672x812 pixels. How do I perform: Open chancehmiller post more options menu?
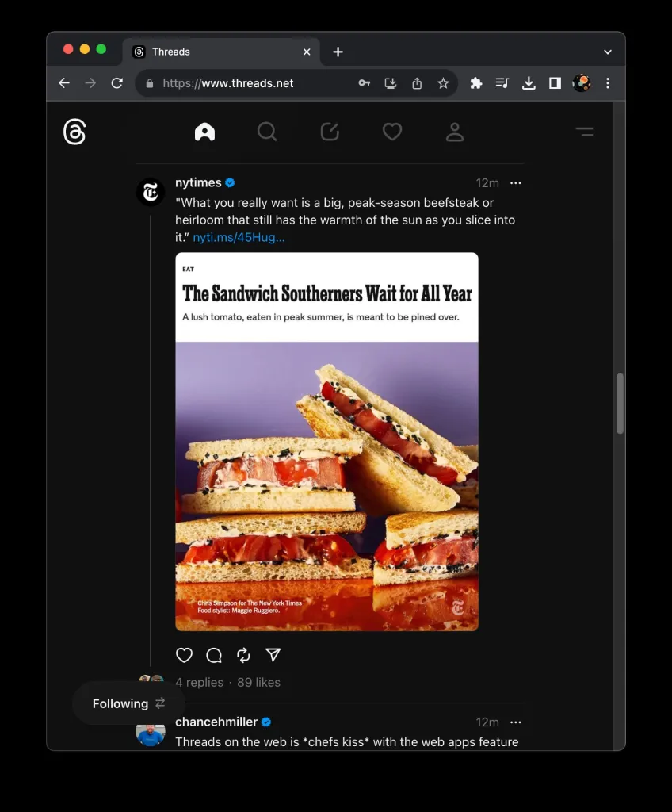pyautogui.click(x=516, y=722)
